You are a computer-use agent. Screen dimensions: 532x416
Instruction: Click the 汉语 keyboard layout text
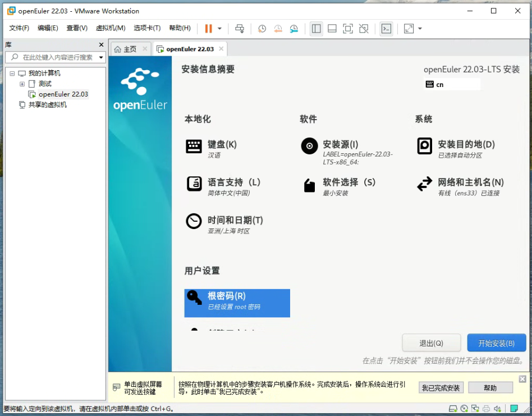click(x=214, y=156)
